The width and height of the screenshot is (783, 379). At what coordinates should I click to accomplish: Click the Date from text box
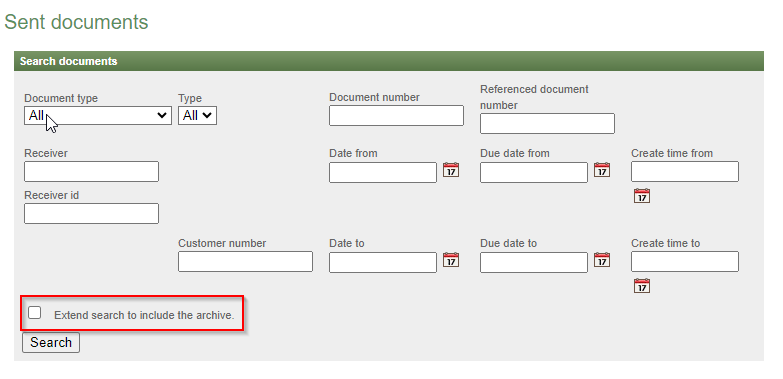click(383, 172)
